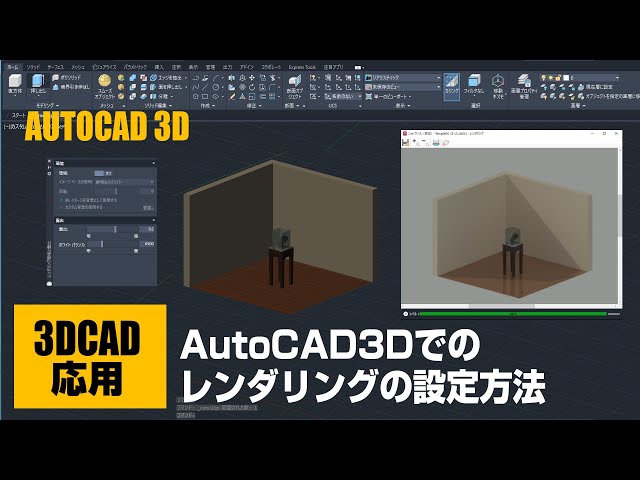Toggle the layer lock padlock icon
Image resolution: width=640 pixels, height=480 pixels.
(x=558, y=78)
